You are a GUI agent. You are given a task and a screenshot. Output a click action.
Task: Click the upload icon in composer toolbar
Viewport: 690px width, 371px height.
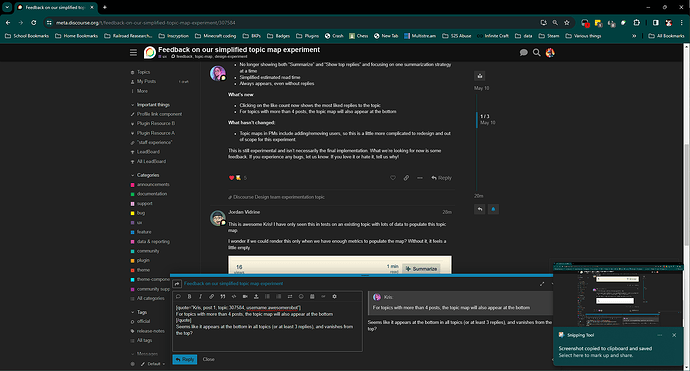256,297
